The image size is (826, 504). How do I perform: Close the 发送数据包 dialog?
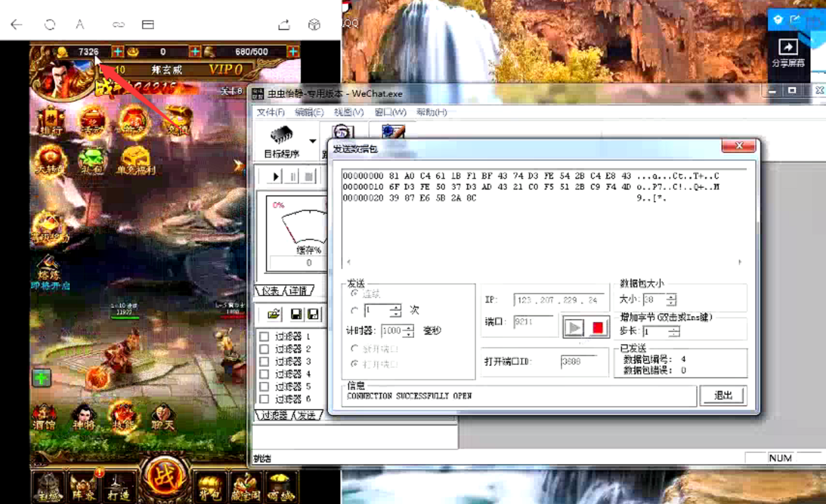tap(738, 146)
